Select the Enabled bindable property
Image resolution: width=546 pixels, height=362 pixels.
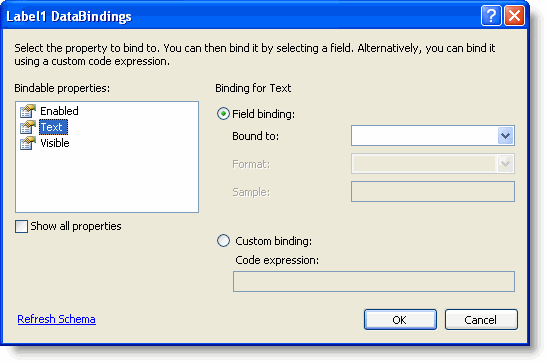click(x=59, y=111)
